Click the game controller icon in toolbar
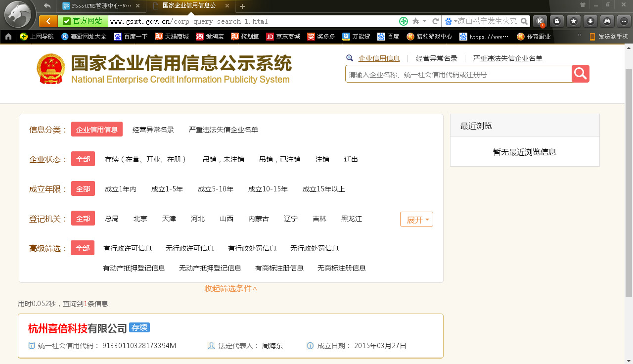The image size is (633, 364). (606, 21)
